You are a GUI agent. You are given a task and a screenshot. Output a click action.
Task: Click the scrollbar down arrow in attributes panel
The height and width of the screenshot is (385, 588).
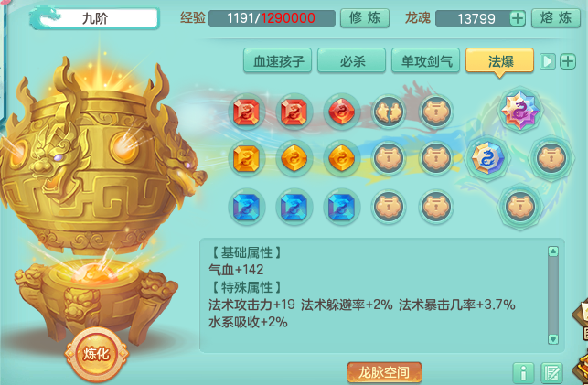553,339
